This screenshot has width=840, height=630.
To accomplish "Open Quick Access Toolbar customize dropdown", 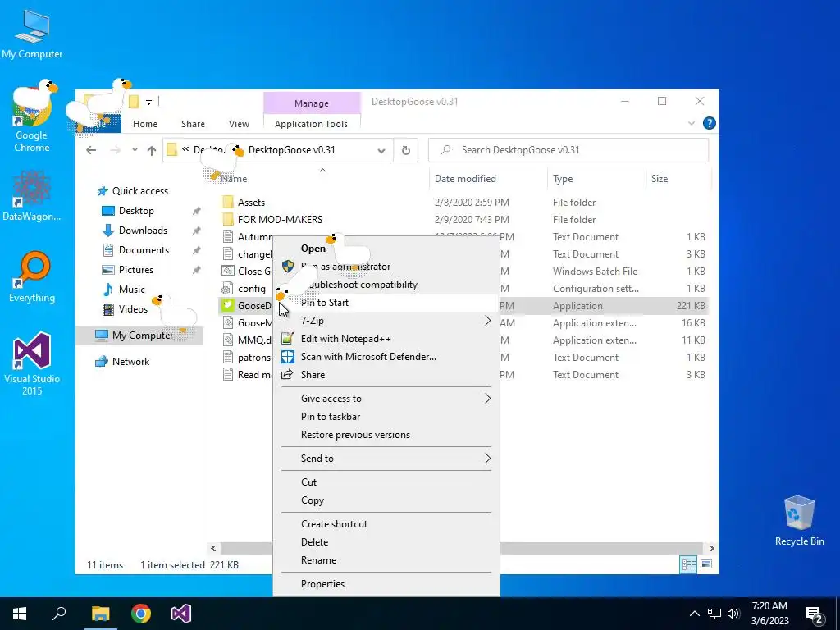I will pos(148,102).
